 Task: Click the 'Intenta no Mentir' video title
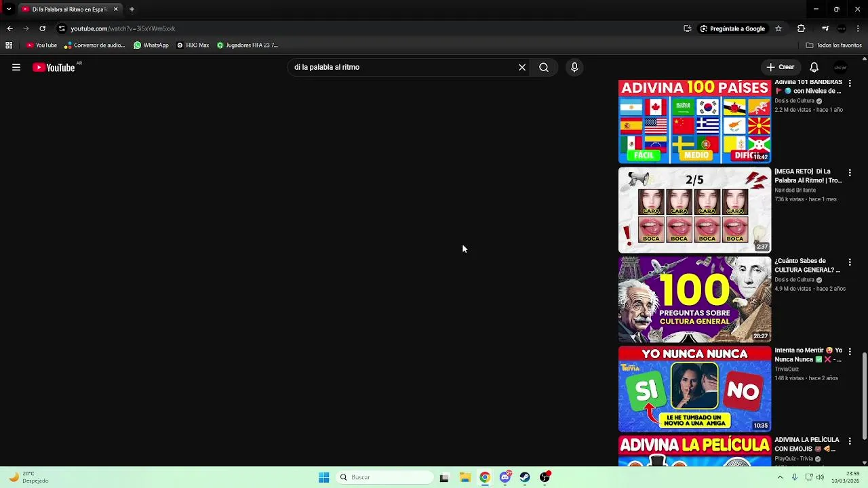pos(808,354)
